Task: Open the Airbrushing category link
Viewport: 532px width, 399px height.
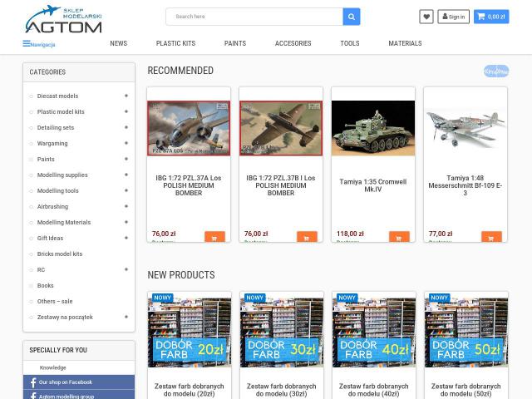Action: pos(52,207)
